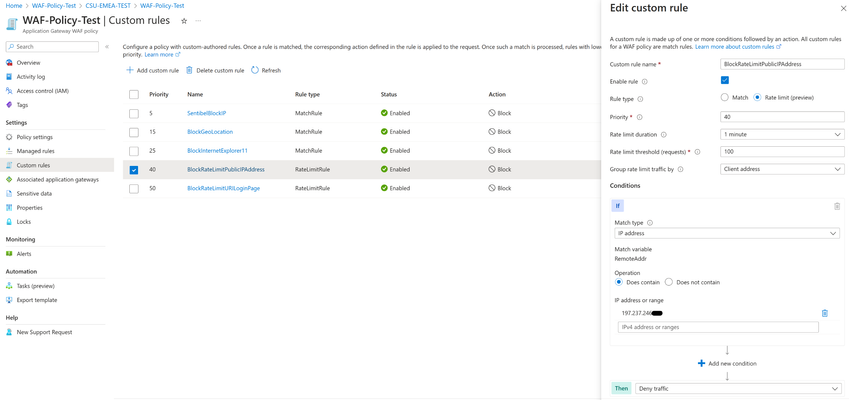Open Associated application gateways in the sidebar
This screenshot has height=400, width=849.
[57, 179]
